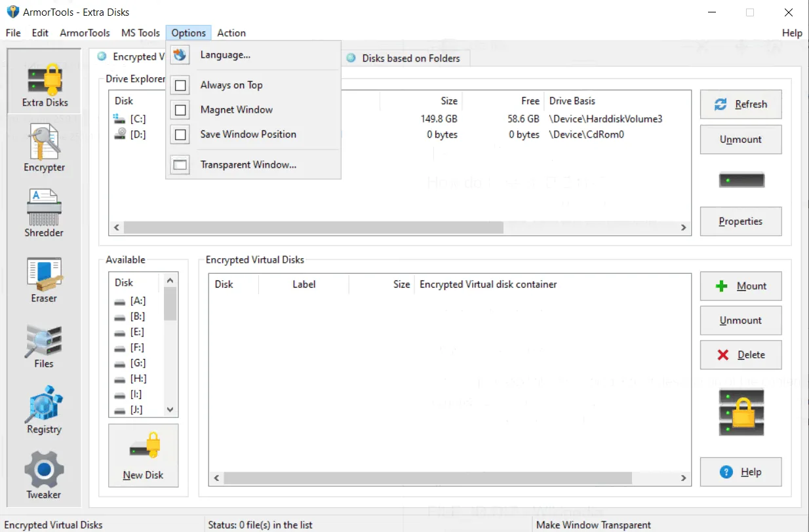Select drive [E:] in Available list
This screenshot has width=809, height=532.
coord(136,332)
